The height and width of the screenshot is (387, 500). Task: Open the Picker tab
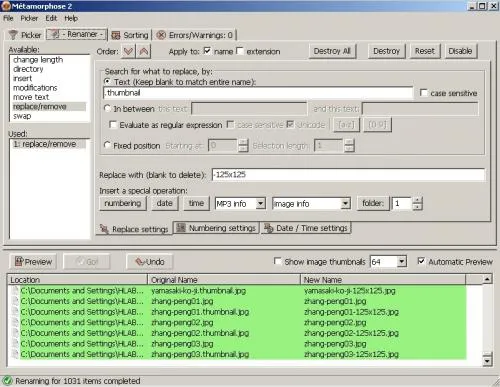pyautogui.click(x=25, y=35)
